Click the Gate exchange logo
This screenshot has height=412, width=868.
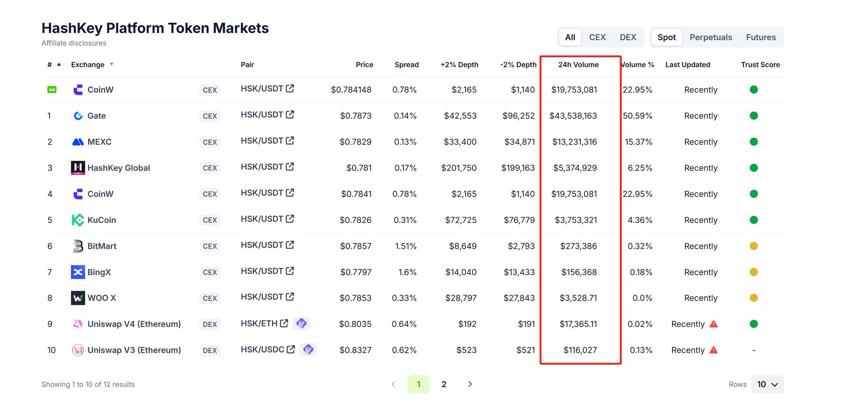(x=78, y=116)
